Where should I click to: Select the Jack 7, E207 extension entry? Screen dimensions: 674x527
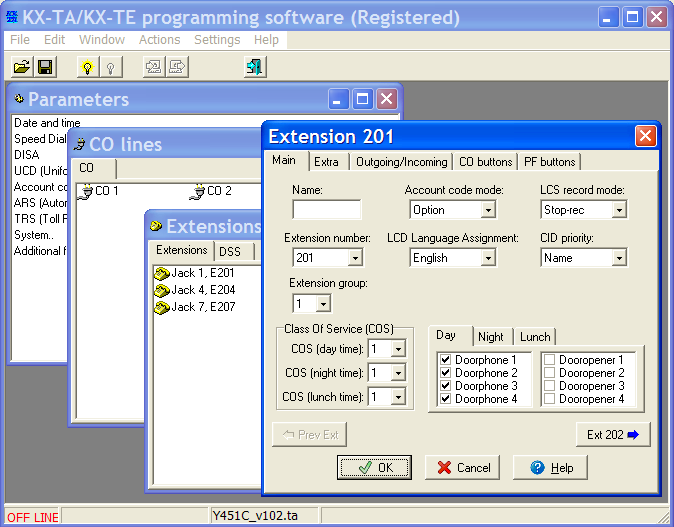[x=195, y=307]
